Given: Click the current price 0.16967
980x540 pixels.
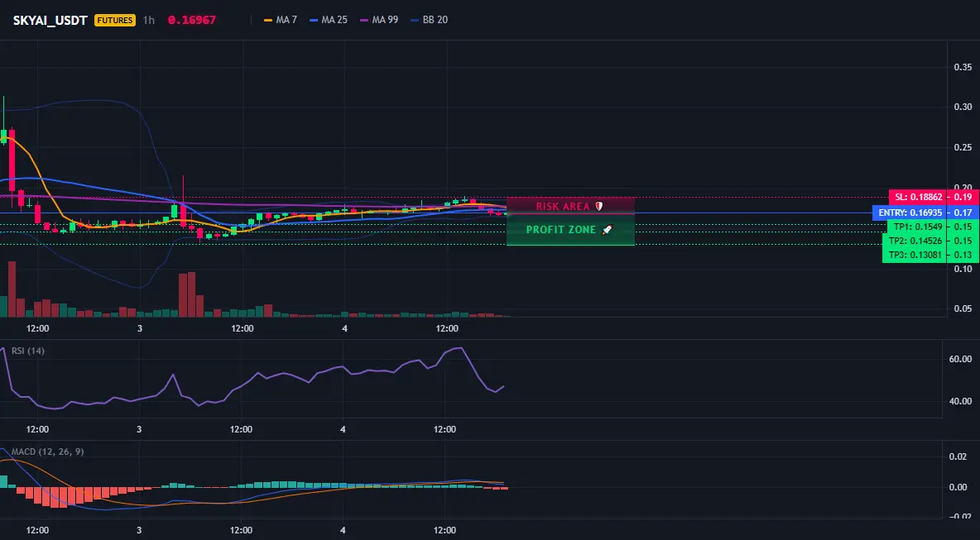Looking at the screenshot, I should click(x=192, y=20).
